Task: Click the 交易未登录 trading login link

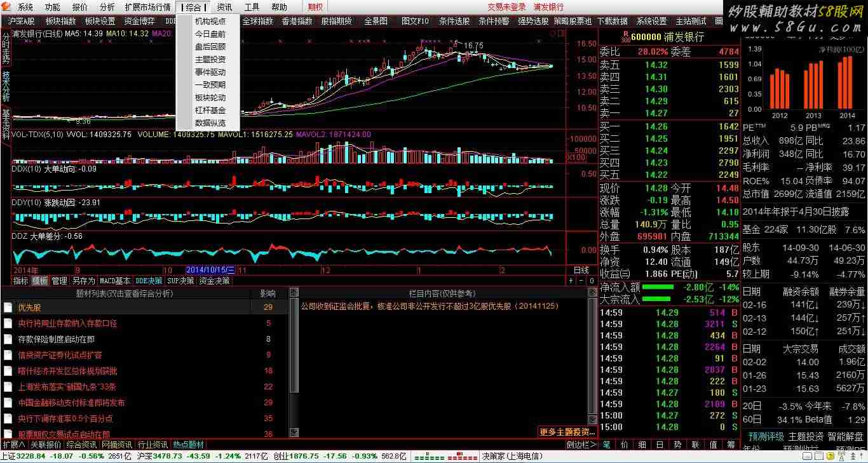Action: tap(506, 7)
